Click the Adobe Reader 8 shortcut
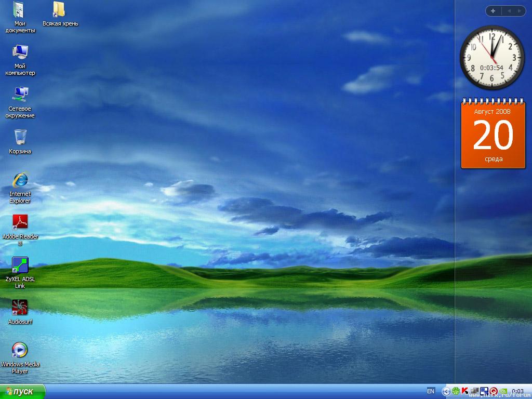Screen dimensions: 532x399 coord(20,230)
